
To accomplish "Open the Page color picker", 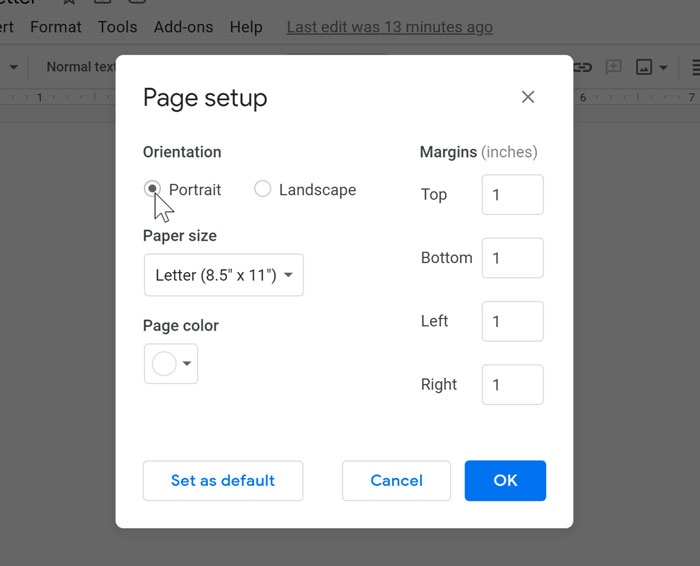I will point(171,364).
